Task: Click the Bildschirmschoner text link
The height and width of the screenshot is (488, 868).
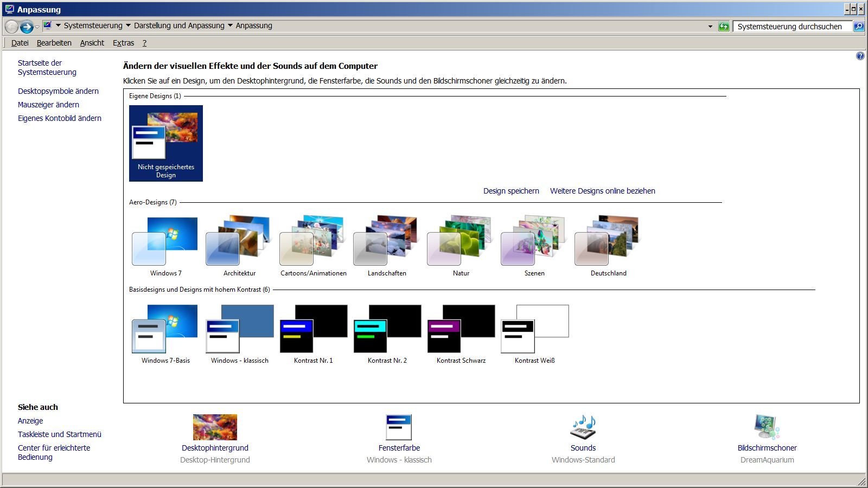Action: tap(767, 448)
